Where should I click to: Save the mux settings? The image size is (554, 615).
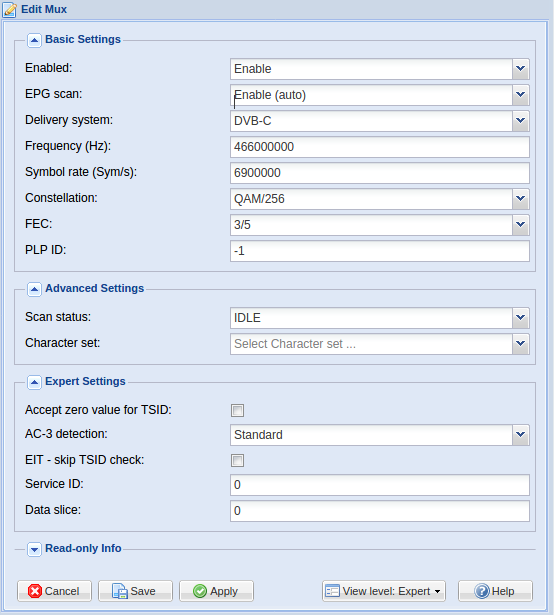[135, 591]
